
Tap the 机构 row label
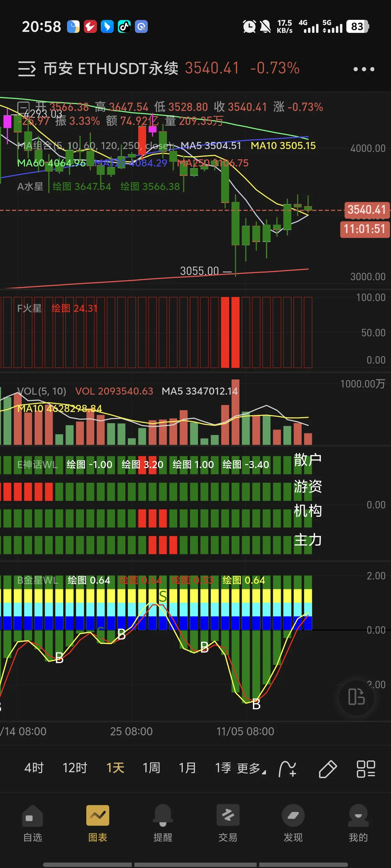point(308,511)
